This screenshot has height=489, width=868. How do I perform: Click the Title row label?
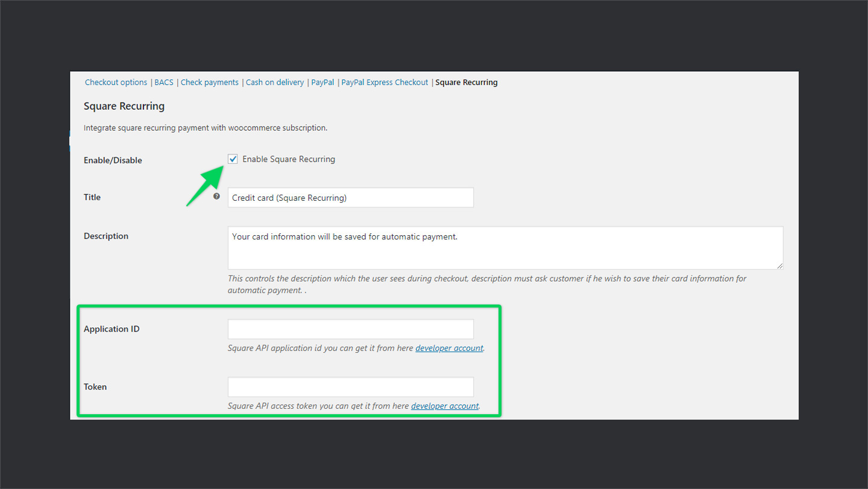[x=92, y=197]
